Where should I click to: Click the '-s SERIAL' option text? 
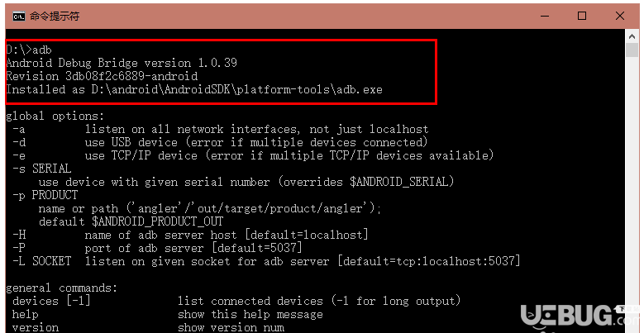[x=42, y=169]
